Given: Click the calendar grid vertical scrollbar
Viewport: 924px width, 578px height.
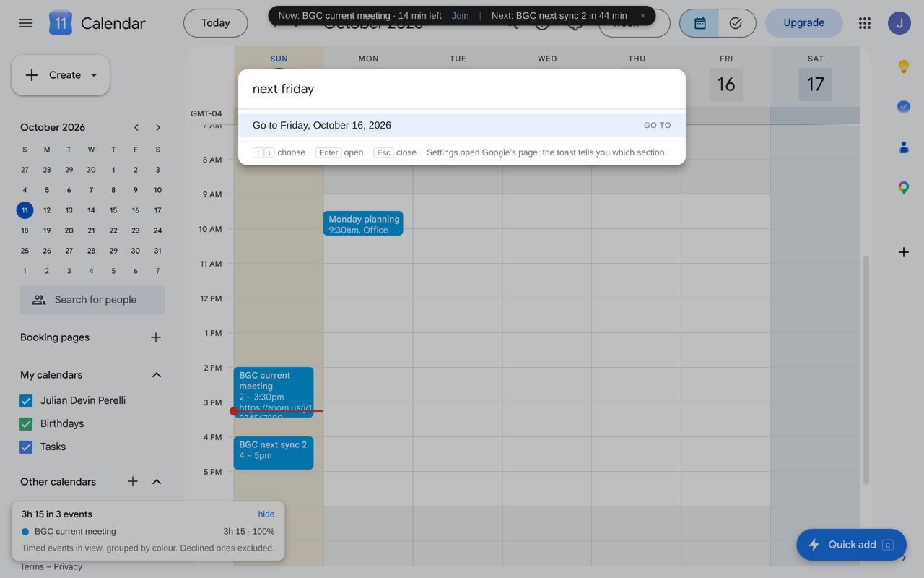Looking at the screenshot, I should tap(866, 370).
